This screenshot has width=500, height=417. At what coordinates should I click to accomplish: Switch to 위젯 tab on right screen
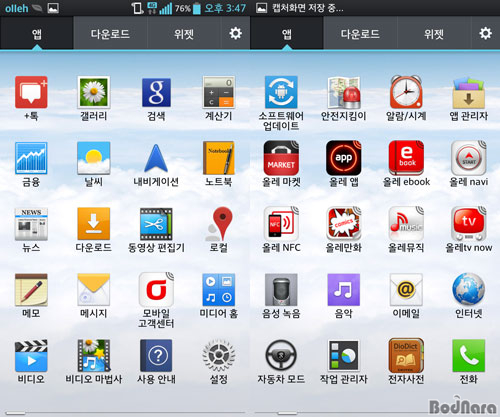(434, 33)
